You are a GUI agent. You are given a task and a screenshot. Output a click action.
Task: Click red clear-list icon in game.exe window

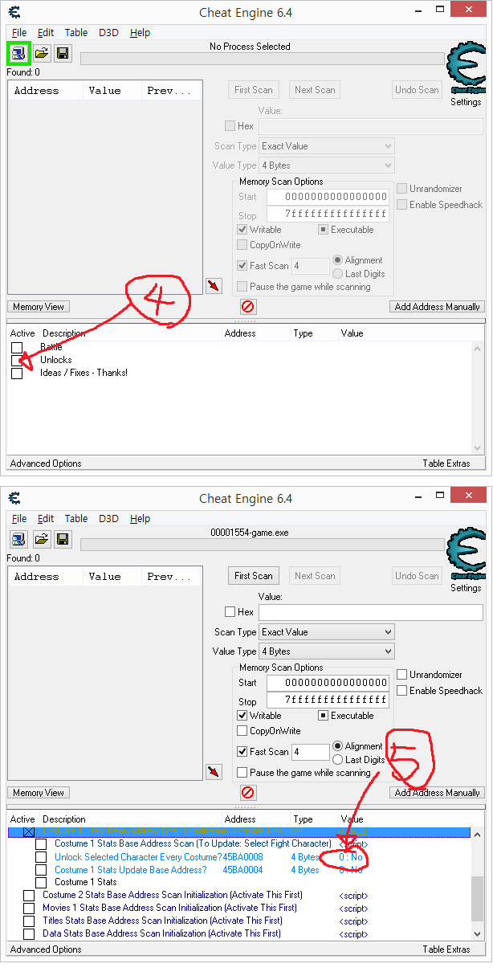pyautogui.click(x=248, y=793)
